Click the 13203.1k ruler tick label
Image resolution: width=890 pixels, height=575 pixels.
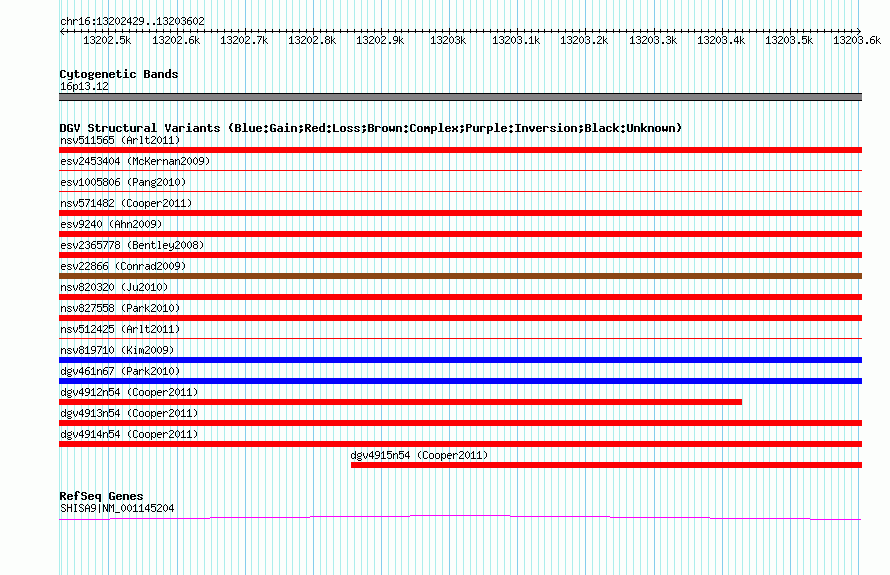(516, 40)
